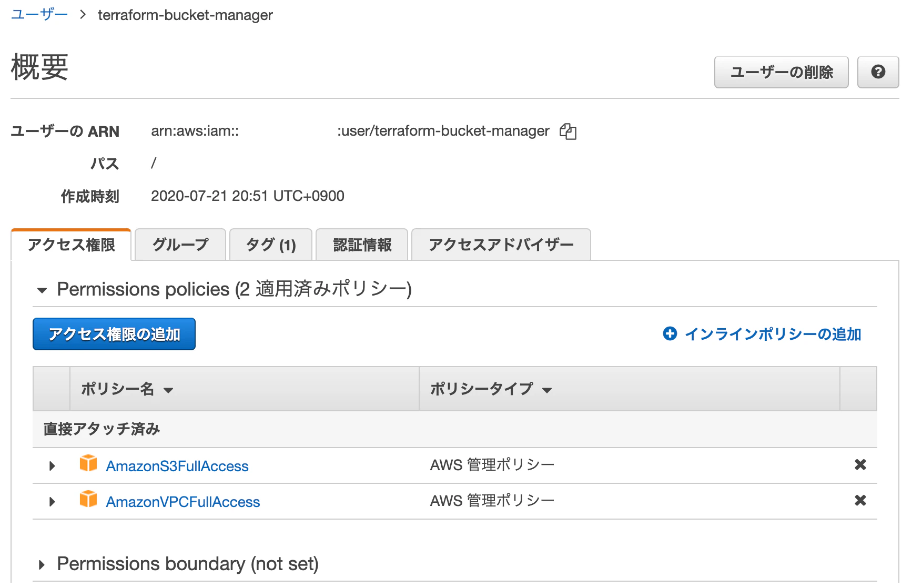
Task: Sort by ポリシータイプ column
Action: click(x=491, y=389)
